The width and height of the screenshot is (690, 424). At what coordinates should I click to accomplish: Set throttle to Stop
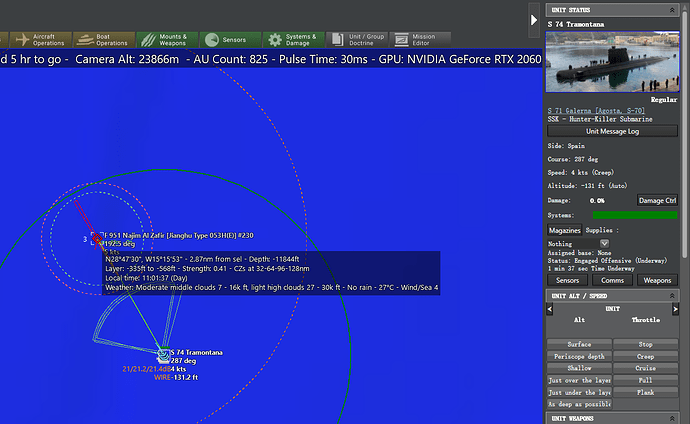645,344
